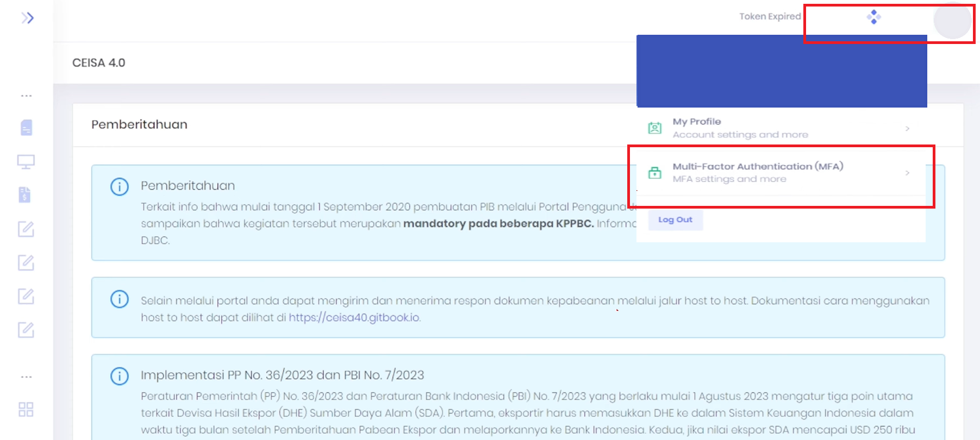Click the green lock icon next to MFA
This screenshot has width=980, height=440.
tap(655, 173)
